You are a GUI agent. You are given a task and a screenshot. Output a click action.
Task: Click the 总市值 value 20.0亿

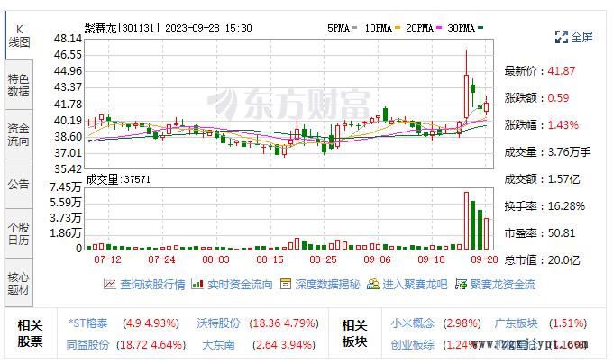click(x=563, y=260)
